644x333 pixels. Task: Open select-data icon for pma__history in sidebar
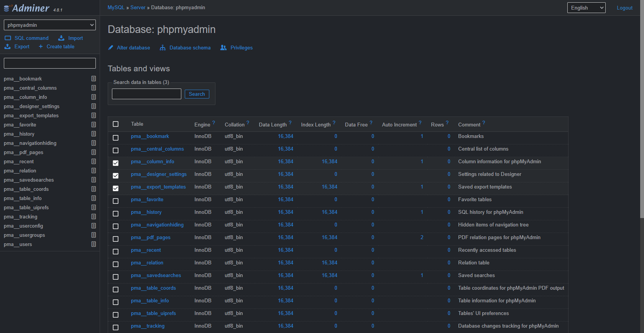[94, 134]
